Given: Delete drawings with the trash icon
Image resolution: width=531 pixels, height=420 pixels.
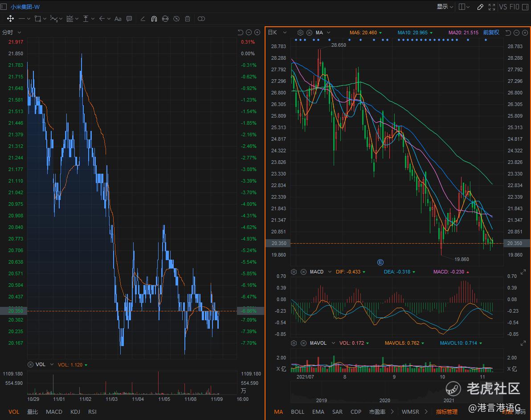Looking at the screenshot, I should (188, 19).
